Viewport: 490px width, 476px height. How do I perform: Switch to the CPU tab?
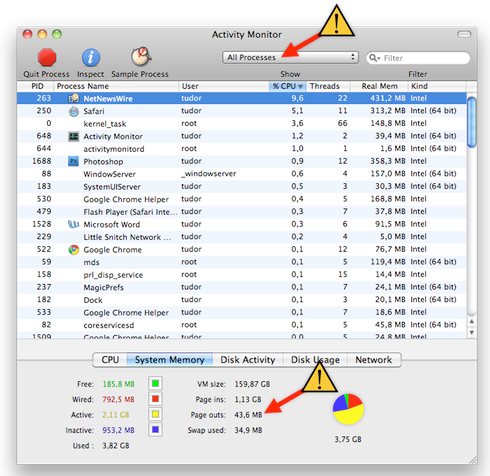click(110, 360)
